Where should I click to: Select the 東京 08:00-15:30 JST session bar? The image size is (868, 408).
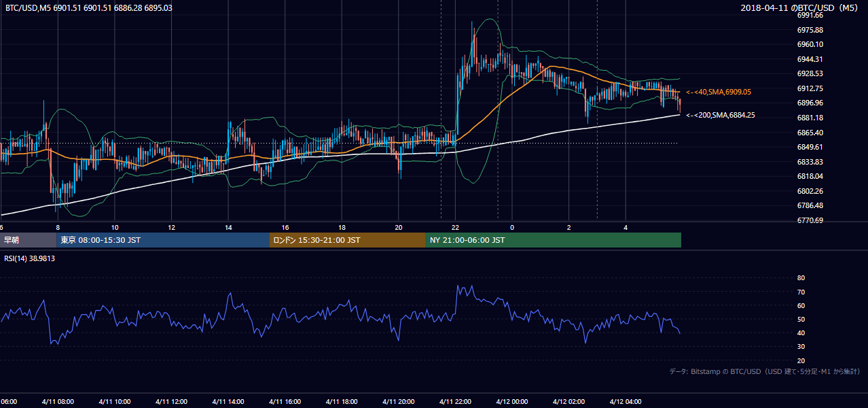point(163,240)
